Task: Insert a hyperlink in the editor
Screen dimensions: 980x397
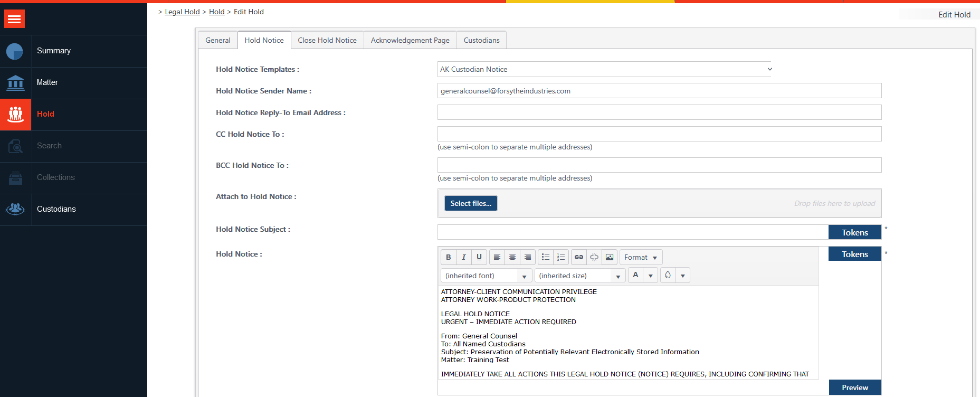Action: [x=579, y=257]
